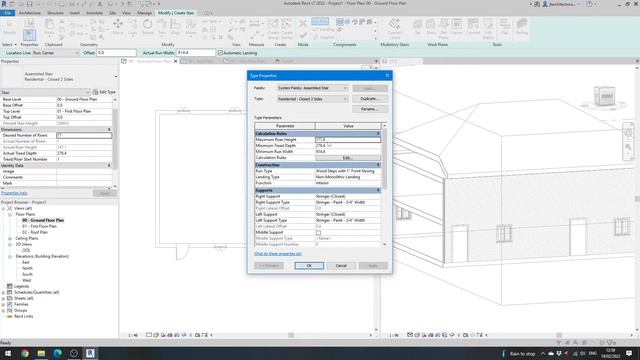Select the Modify | Create Stair tab
This screenshot has height=360, width=640.
176,13
